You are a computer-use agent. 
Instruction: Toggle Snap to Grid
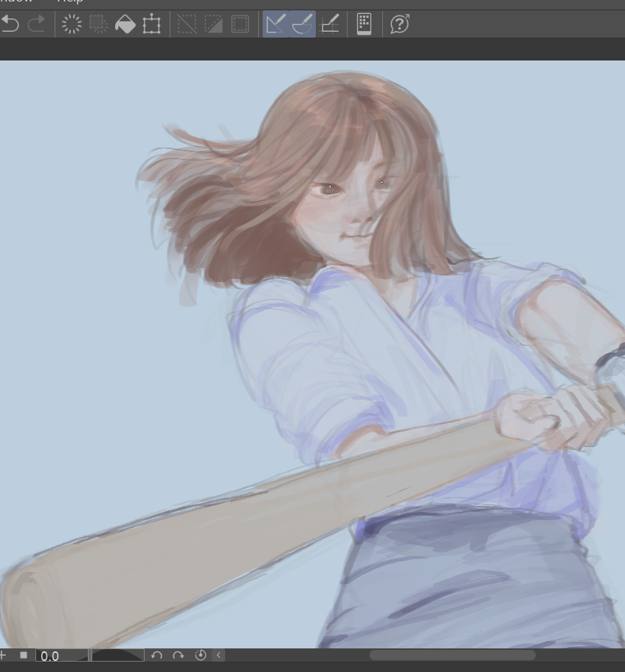coord(329,24)
